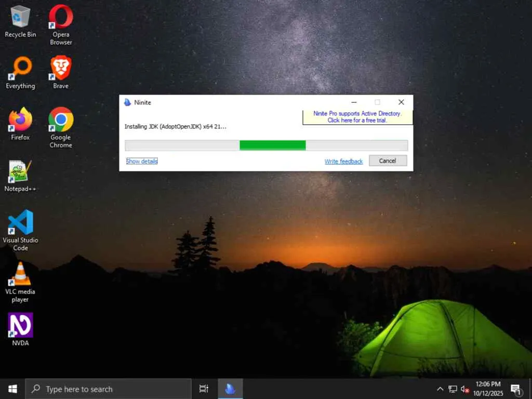Select the Firefox desktop shortcut

20,124
